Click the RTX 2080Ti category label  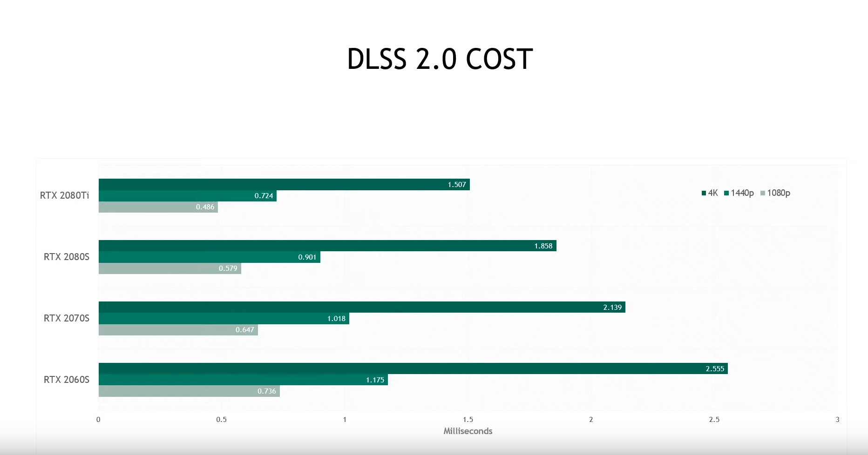pos(64,195)
